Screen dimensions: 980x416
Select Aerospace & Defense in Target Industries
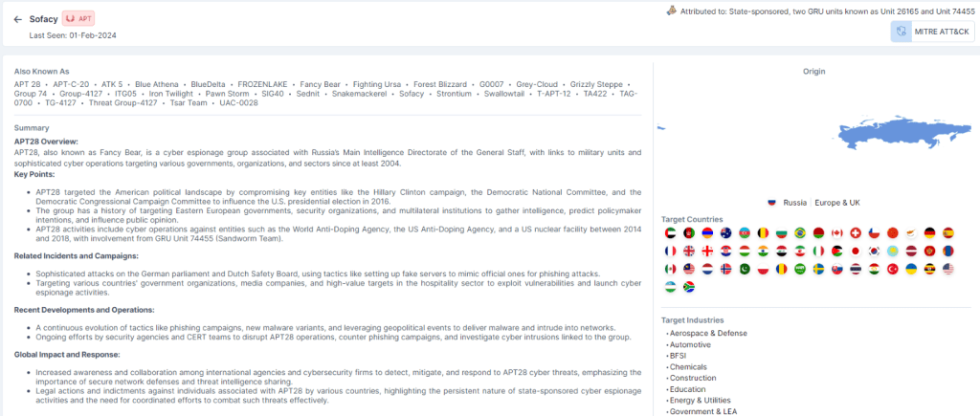click(x=710, y=333)
